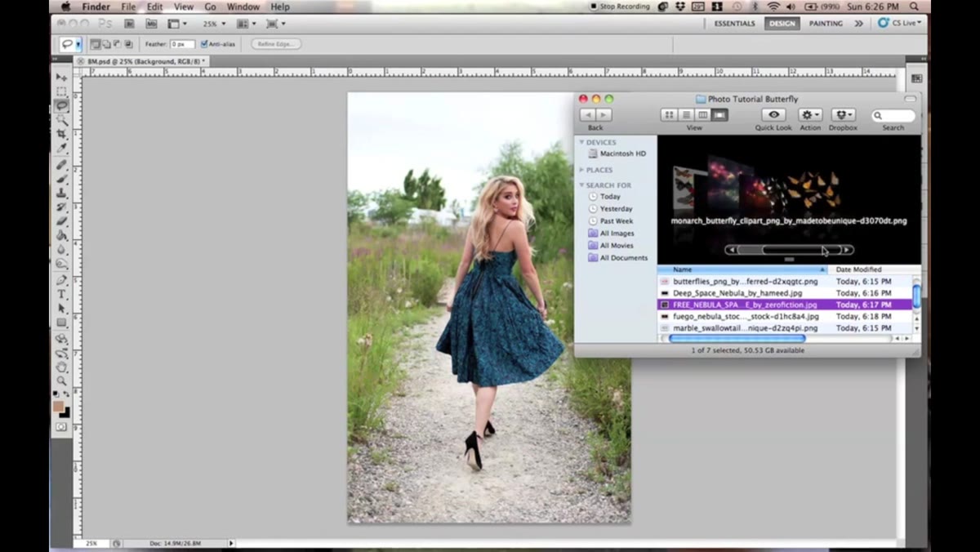This screenshot has width=980, height=552.
Task: Choose Intersect with selection mode
Action: pos(128,44)
